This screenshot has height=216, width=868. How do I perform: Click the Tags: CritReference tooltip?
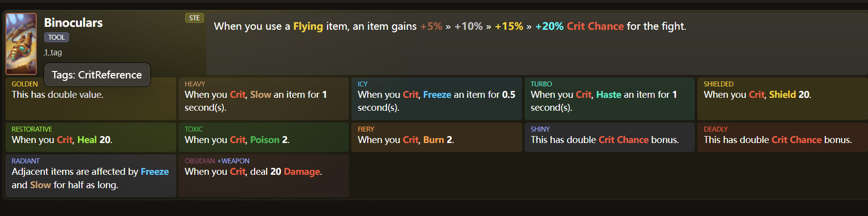pyautogui.click(x=97, y=75)
